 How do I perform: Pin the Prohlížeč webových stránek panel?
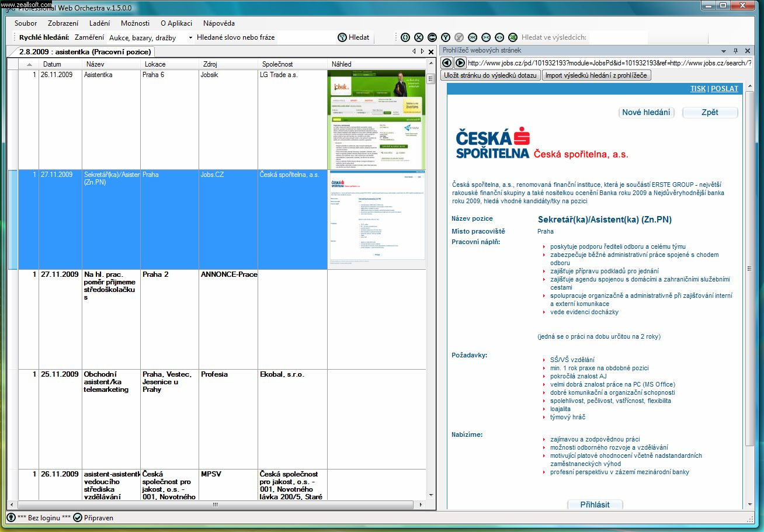(736, 51)
